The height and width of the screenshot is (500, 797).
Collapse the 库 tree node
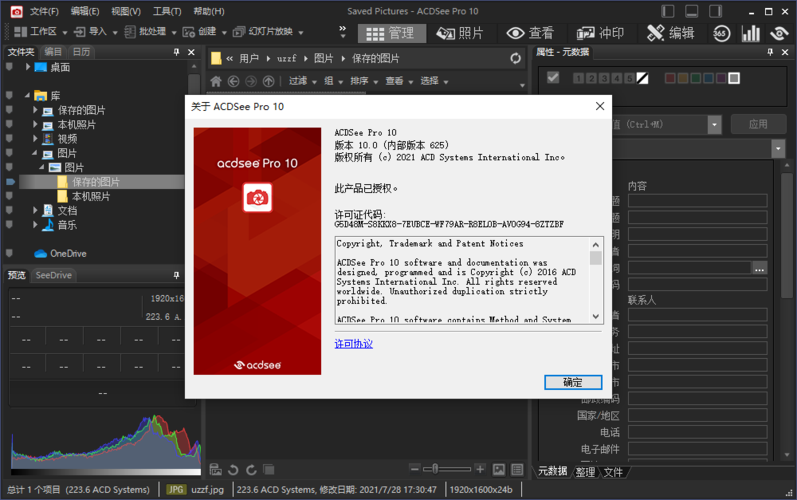click(x=27, y=95)
